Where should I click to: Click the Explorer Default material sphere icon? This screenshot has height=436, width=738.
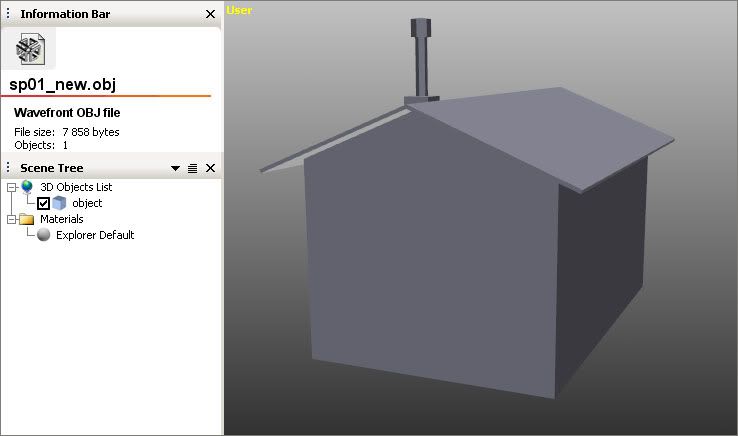pyautogui.click(x=43, y=235)
